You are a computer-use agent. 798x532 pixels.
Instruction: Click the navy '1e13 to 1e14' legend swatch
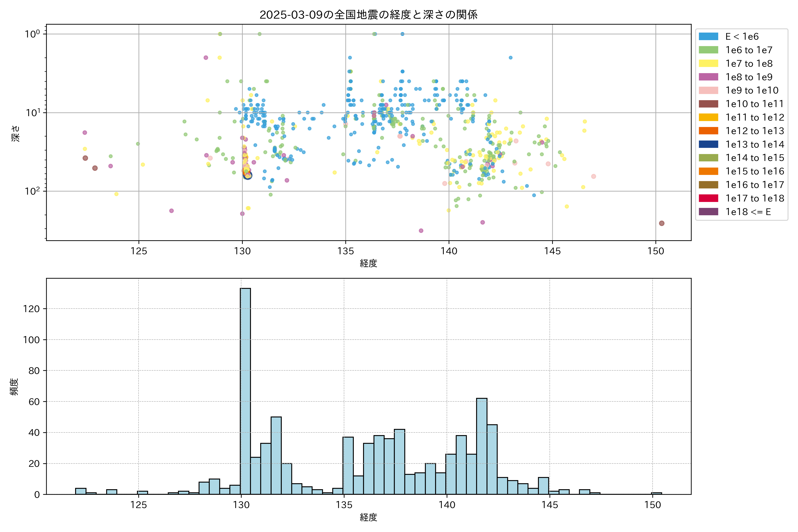(x=708, y=144)
